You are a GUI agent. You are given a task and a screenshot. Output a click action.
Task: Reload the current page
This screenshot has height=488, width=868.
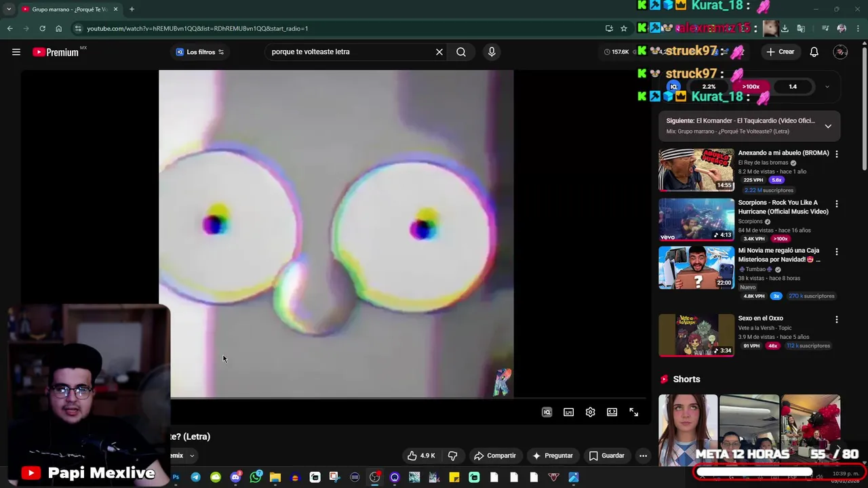tap(42, 28)
